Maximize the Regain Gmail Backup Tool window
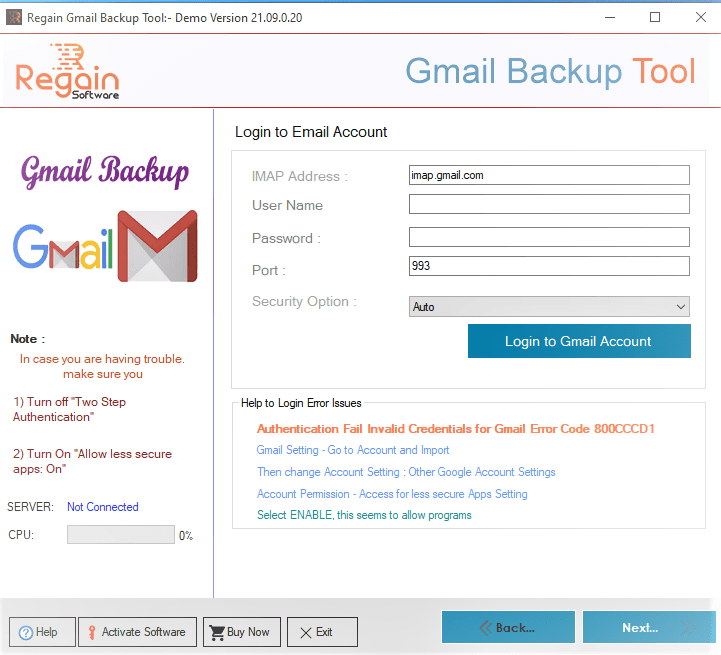721x655 pixels. (655, 17)
